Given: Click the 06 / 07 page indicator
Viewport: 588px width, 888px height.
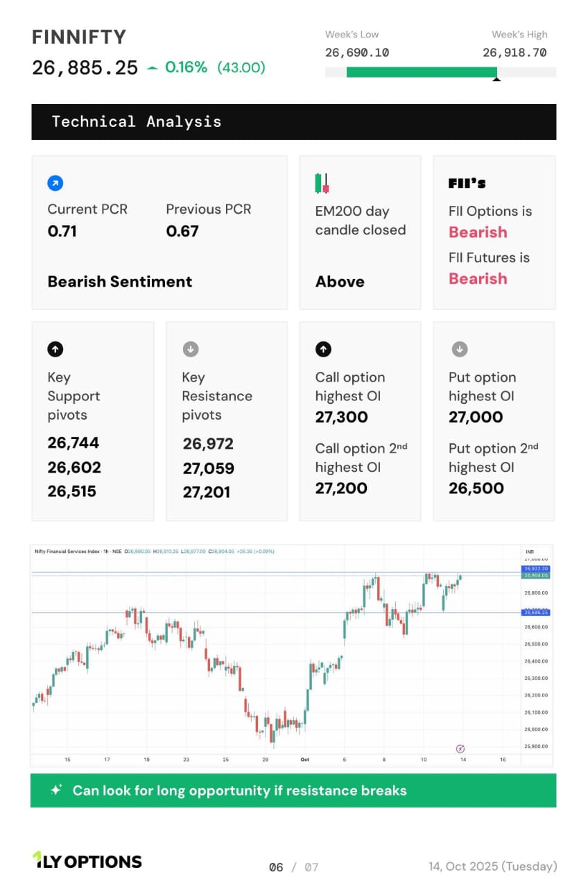Looking at the screenshot, I should tap(293, 866).
